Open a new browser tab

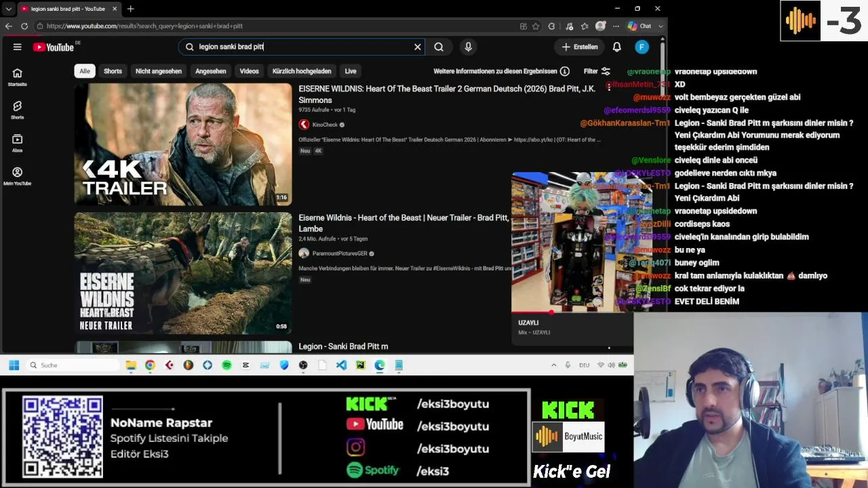click(x=130, y=9)
